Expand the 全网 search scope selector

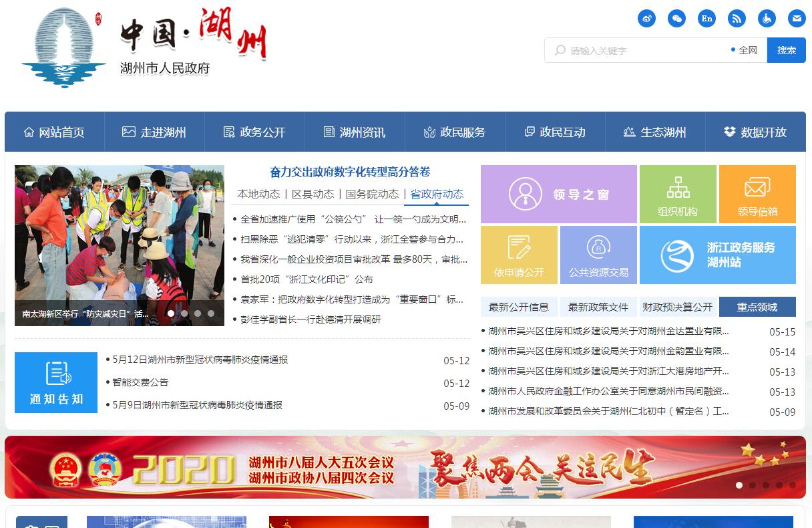click(x=747, y=50)
